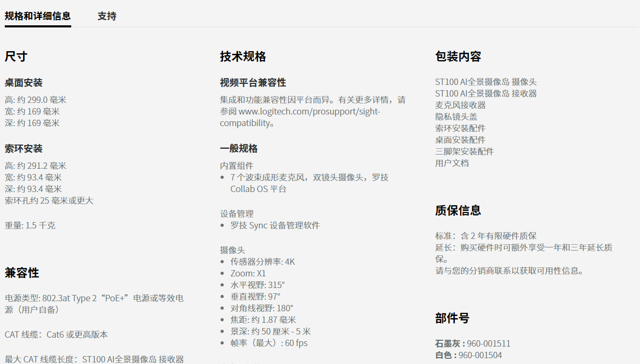Screen dimensions: 640x364
Task: Click the 视频平台兼容性 subheading
Action: (253, 83)
